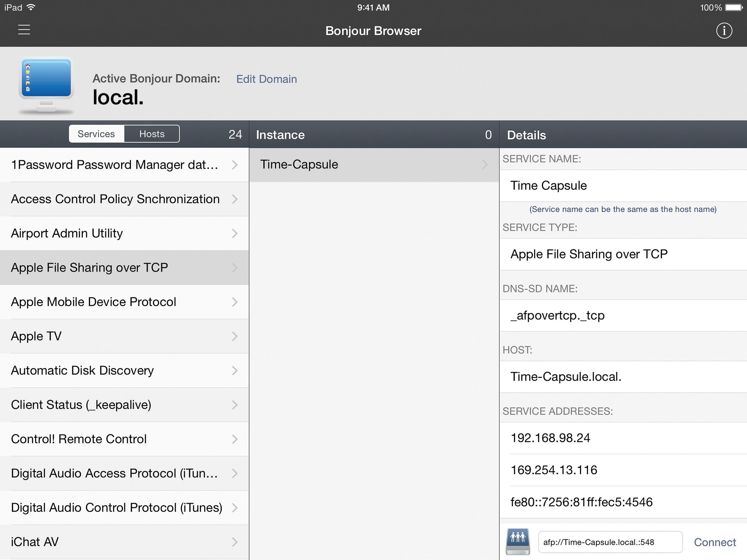Viewport: 747px width, 560px height.
Task: Select Control! Remote Control service
Action: [79, 439]
